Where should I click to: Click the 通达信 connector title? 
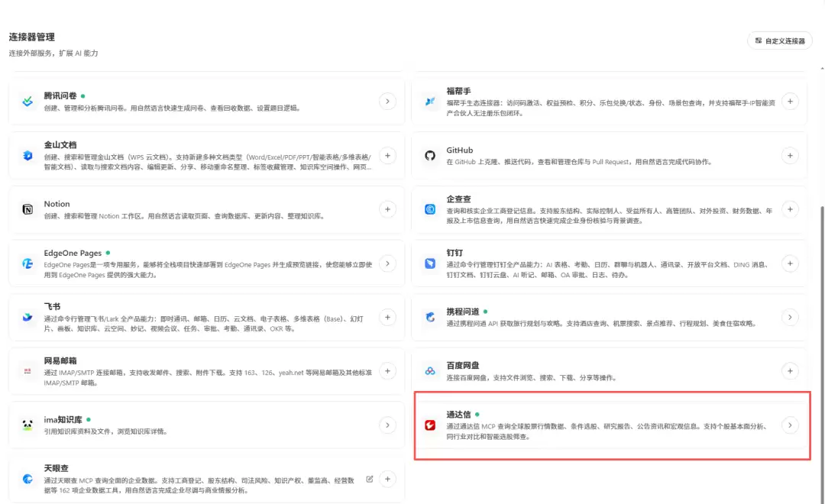point(458,415)
